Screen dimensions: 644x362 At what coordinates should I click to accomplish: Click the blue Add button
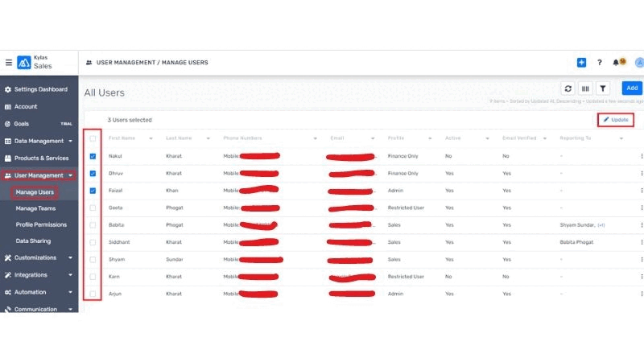632,88
